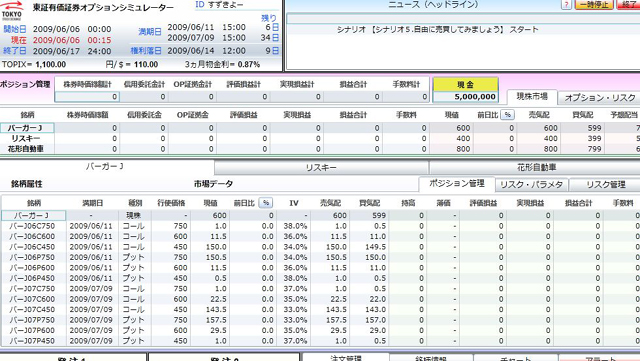640x361 pixels.
Task: Open the リスク管理 tab
Action: 606,185
